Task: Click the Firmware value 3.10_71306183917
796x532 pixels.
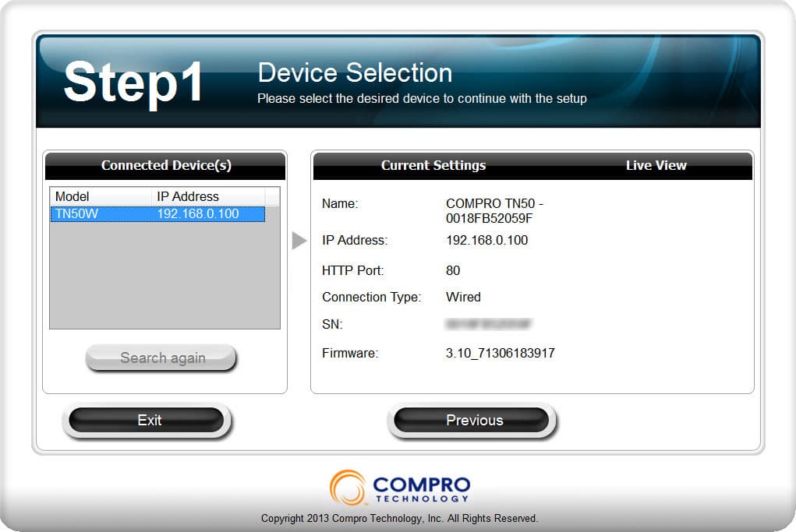Action: 500,353
